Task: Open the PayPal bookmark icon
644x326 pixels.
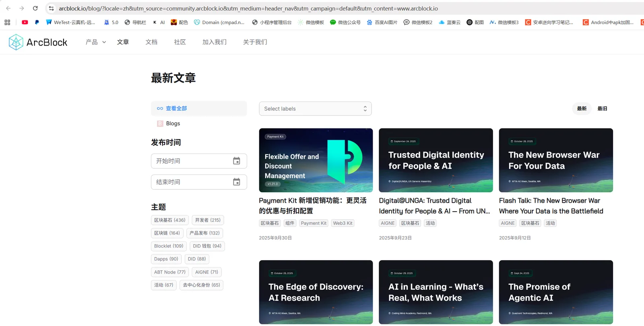Action: point(37,23)
